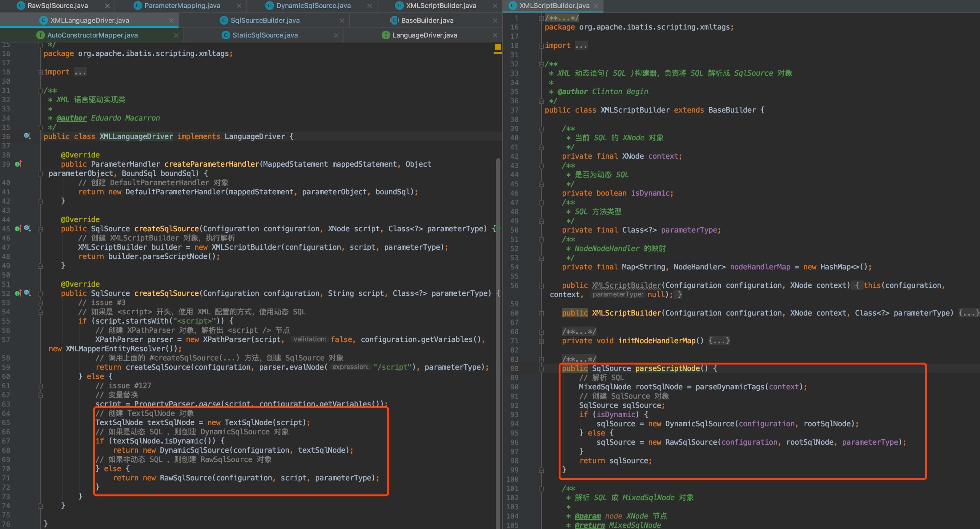Click the class icon on the RawSqlSource.java tab
This screenshot has width=980, height=529.
21,6
